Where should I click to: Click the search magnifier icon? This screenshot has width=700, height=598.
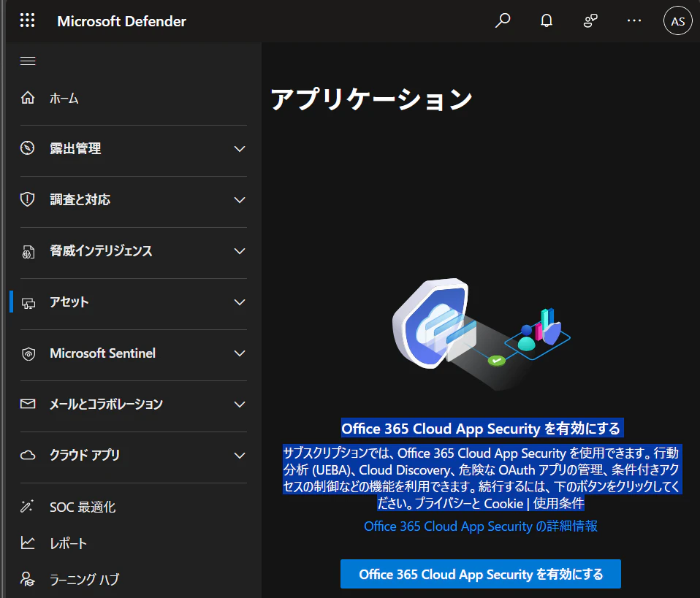click(503, 20)
